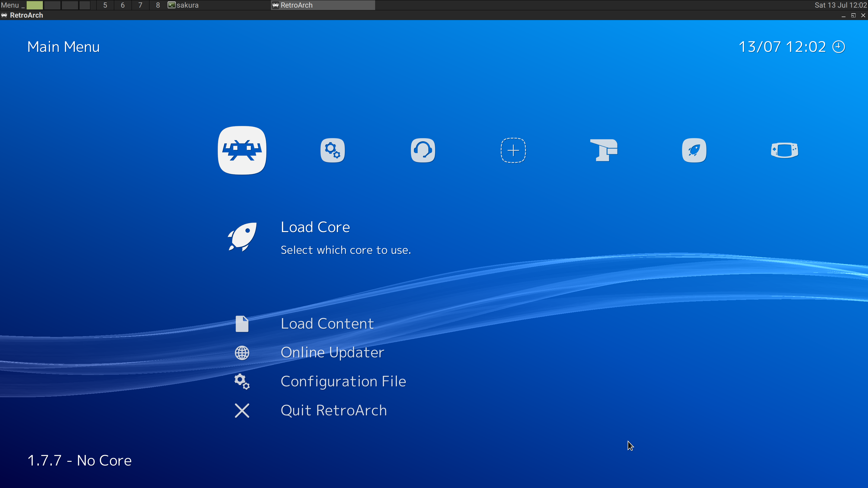Click the Configuration File gears icon
868x488 pixels.
242,381
